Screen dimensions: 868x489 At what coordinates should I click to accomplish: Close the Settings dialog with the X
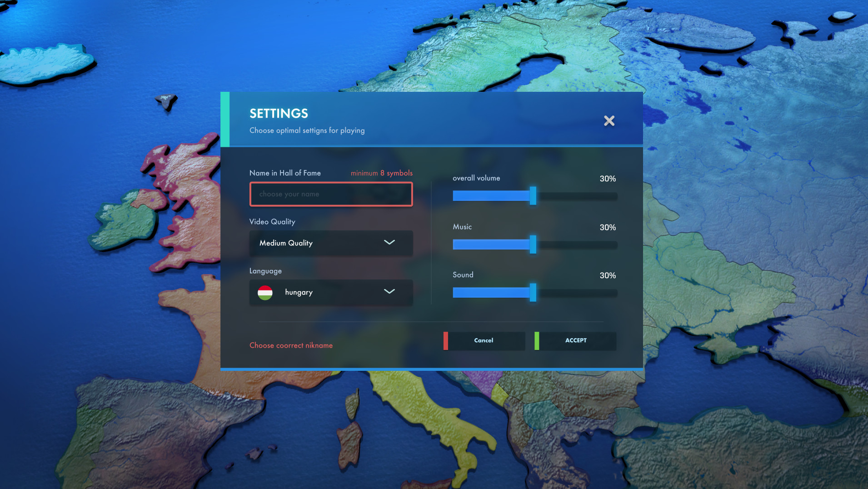(x=609, y=121)
